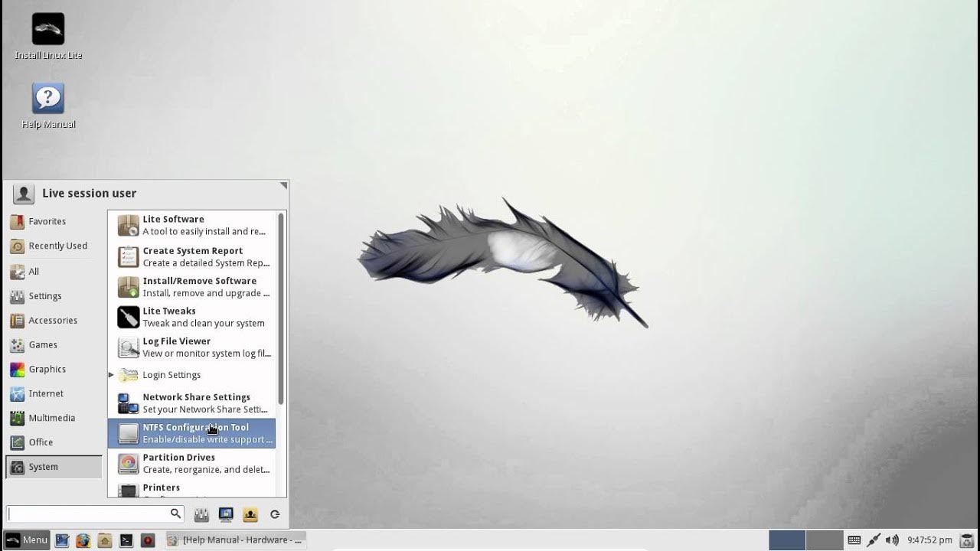Open All Settings mixer-style icon
980x551 pixels.
coord(201,514)
